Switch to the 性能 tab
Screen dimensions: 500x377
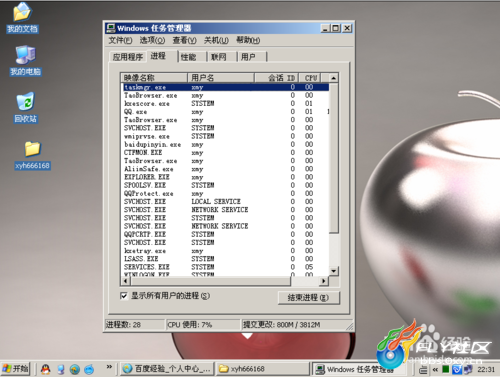192,57
